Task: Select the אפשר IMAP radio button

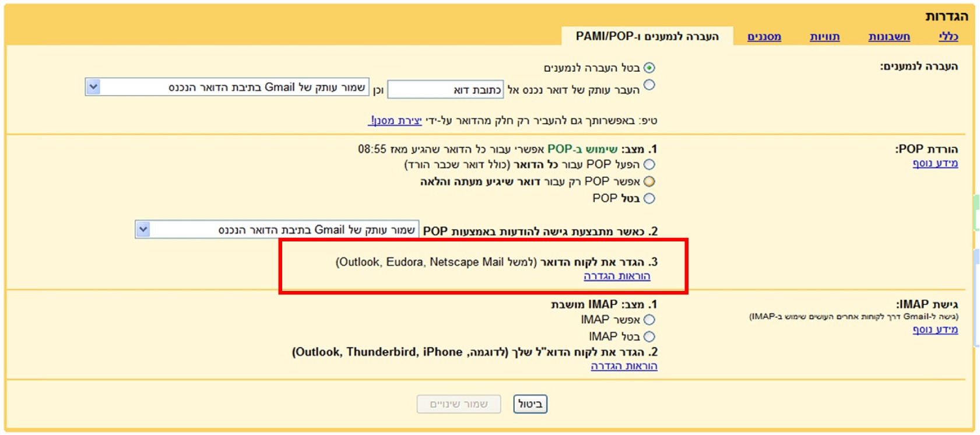Action: tap(649, 320)
